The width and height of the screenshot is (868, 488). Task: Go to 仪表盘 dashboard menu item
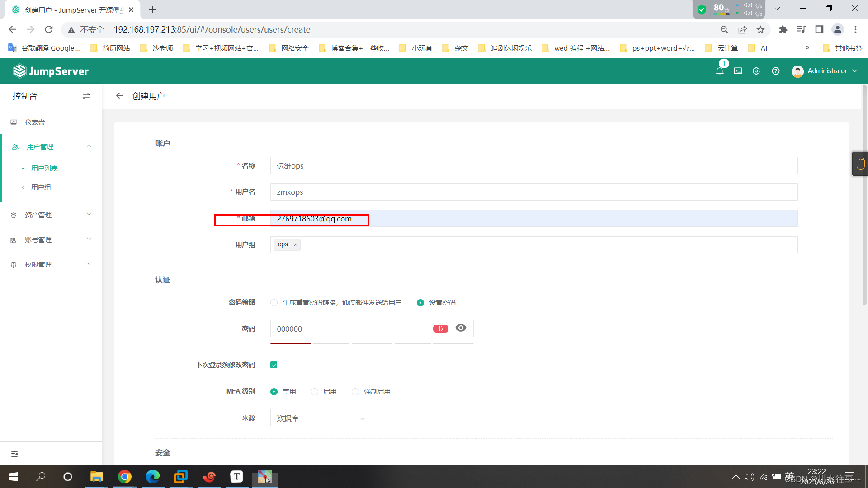pyautogui.click(x=35, y=122)
